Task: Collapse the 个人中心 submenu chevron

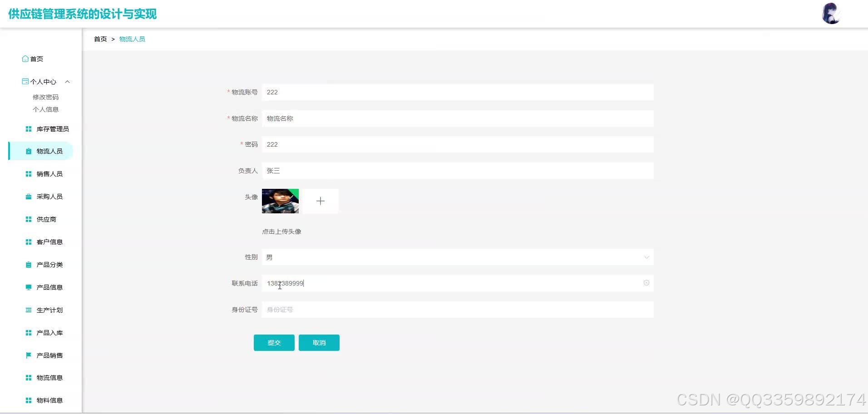Action: tap(68, 82)
